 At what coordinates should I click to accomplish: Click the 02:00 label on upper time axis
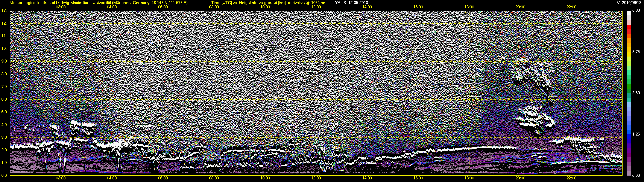click(61, 7)
